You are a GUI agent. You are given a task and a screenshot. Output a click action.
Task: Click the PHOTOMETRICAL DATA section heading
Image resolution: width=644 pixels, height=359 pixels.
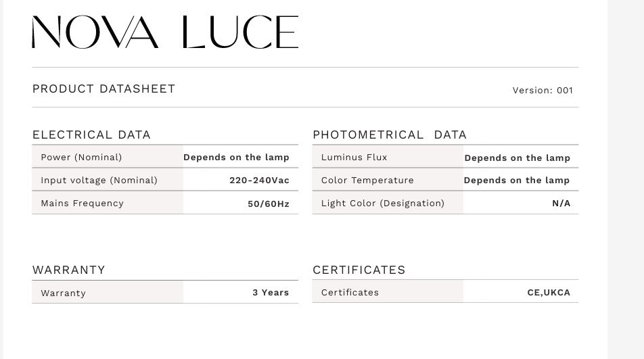389,135
